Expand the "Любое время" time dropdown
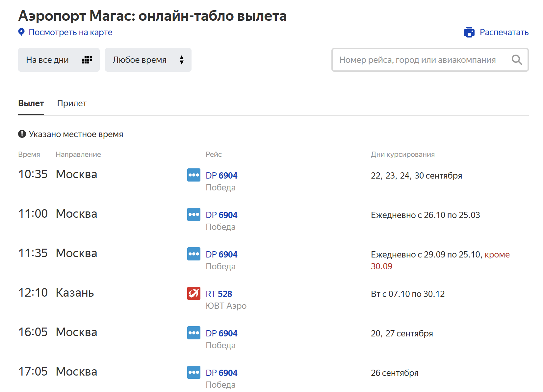Viewport: 543px width, 392px height. pyautogui.click(x=140, y=60)
